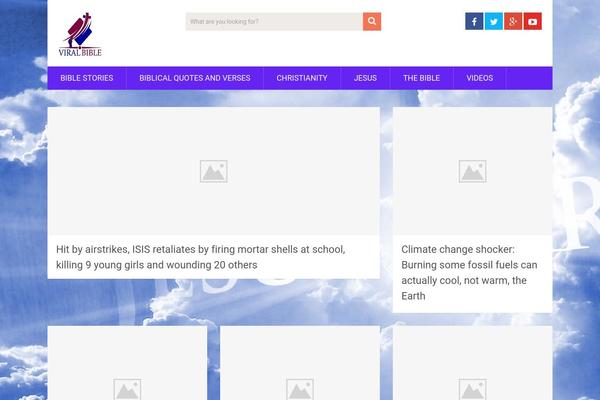Select the Christianity menu item
Screen dimensions: 600x400
pos(302,78)
